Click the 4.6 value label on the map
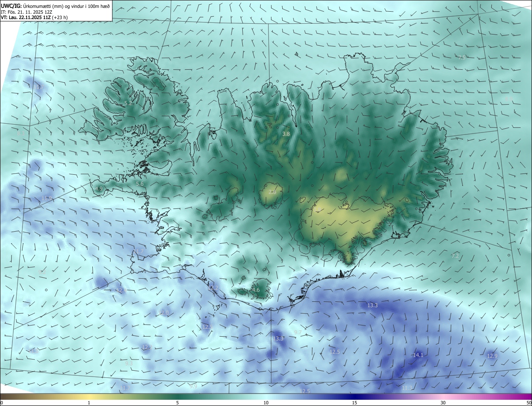Viewport: 532px width, 406px height. [256, 290]
